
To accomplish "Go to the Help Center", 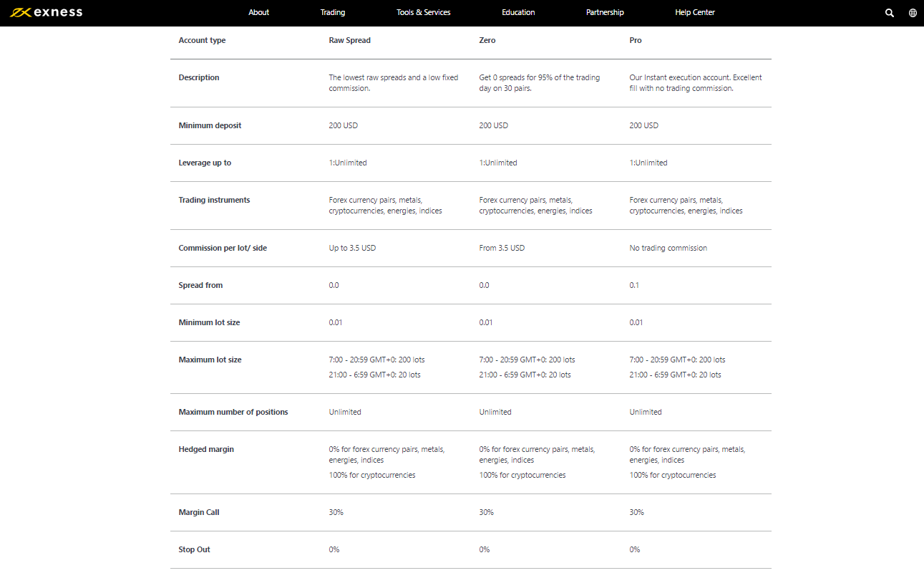I will (695, 12).
